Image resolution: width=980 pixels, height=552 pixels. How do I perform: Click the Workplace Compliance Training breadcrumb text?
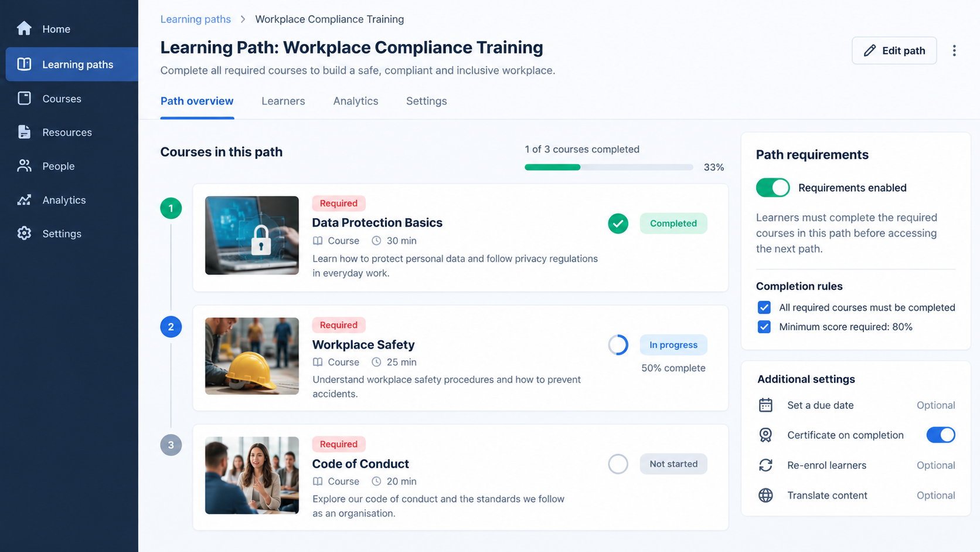click(329, 19)
